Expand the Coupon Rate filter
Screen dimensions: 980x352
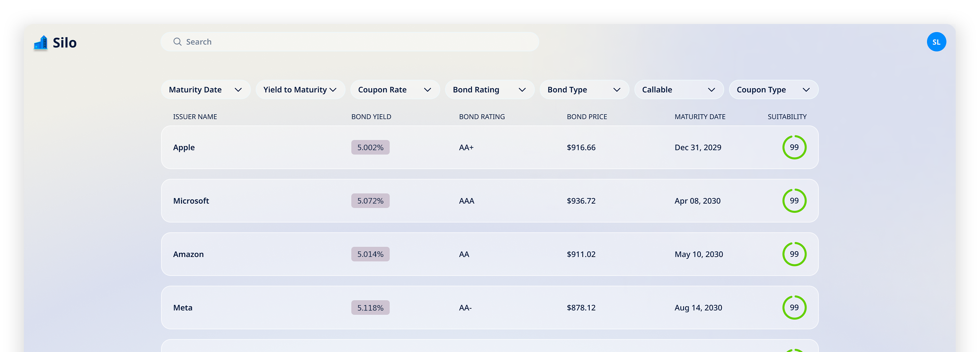point(395,90)
